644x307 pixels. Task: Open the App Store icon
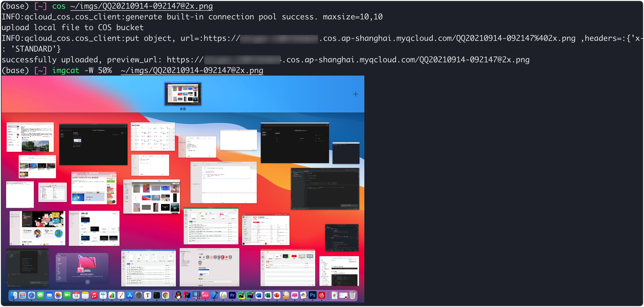click(x=130, y=296)
